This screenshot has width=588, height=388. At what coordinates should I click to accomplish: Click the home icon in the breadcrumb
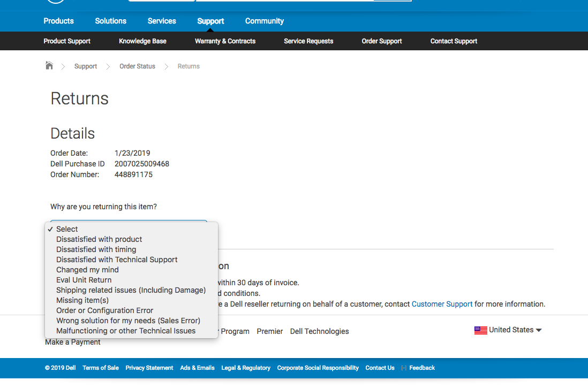point(49,65)
